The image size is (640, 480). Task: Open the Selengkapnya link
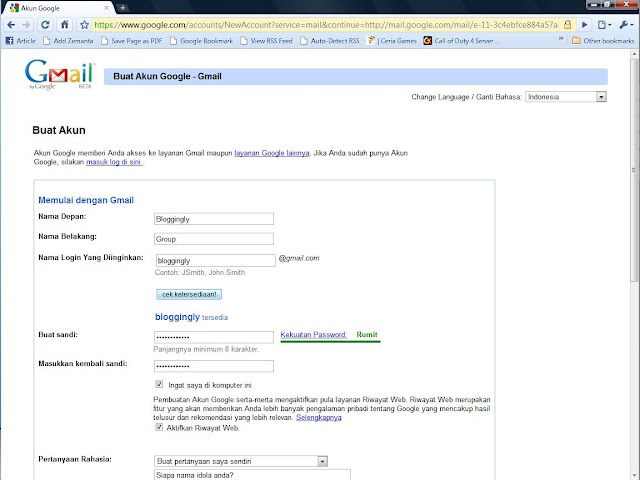tap(319, 418)
